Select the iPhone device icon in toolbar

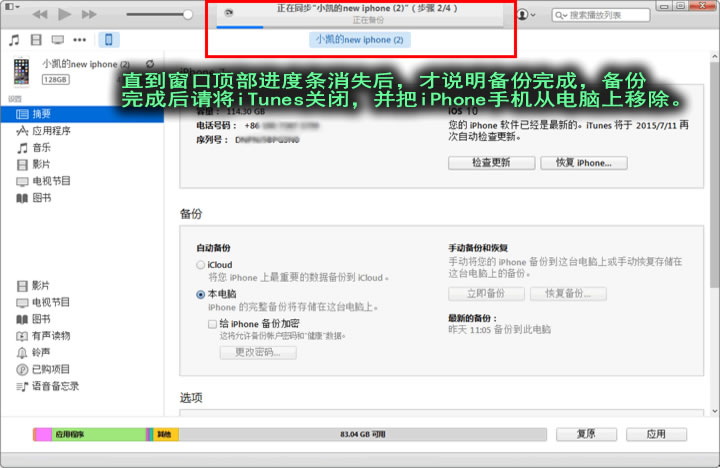pyautogui.click(x=108, y=40)
